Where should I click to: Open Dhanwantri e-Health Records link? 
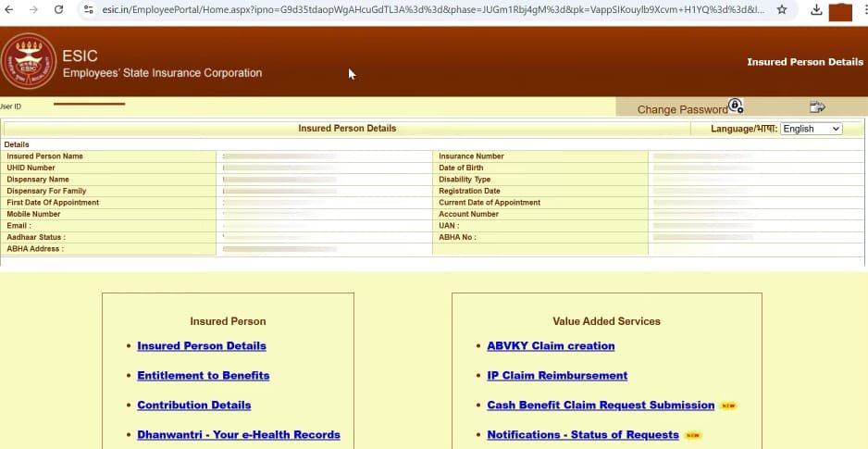[239, 435]
